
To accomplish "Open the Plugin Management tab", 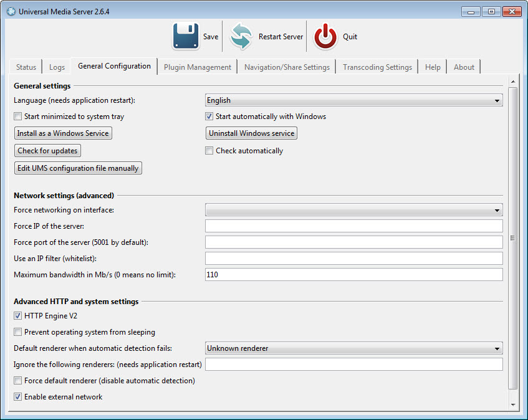I will [x=198, y=67].
